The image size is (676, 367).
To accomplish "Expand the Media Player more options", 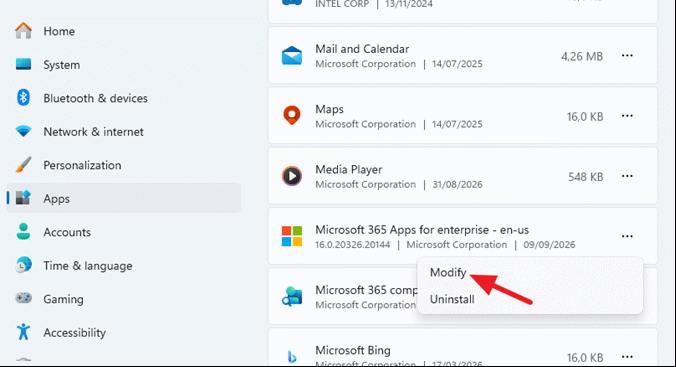I will click(627, 176).
